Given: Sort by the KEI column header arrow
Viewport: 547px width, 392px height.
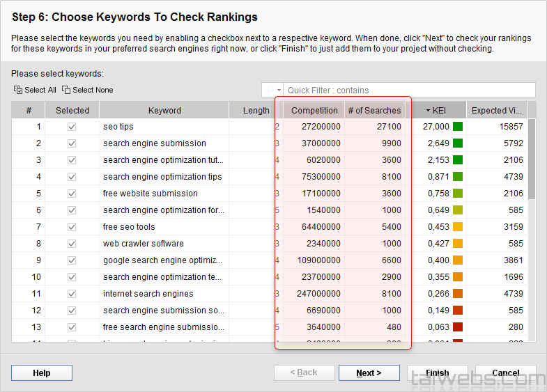Looking at the screenshot, I should [x=428, y=110].
